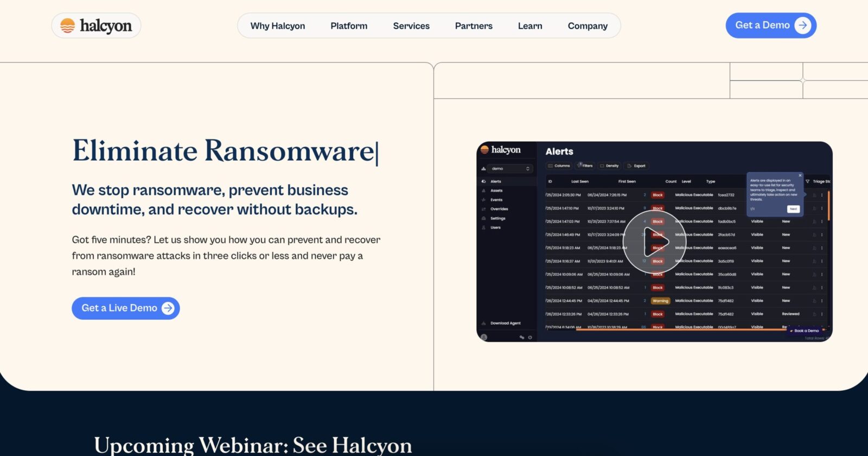
Task: Click the Density toolbar button
Action: [609, 166]
